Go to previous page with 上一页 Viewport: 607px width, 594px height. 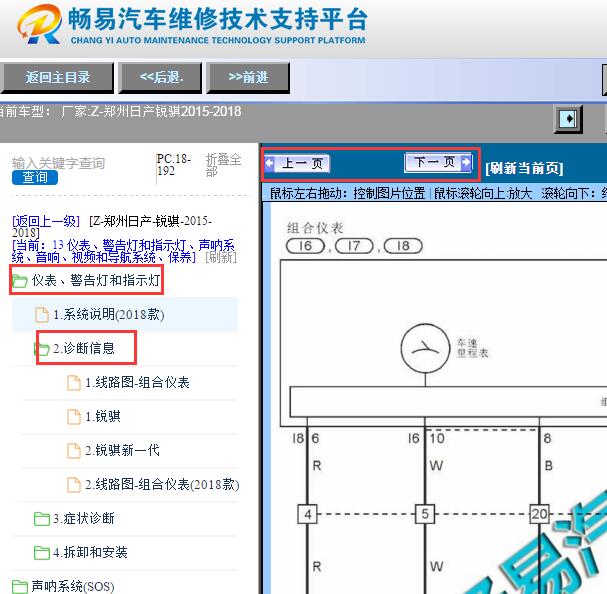(297, 163)
